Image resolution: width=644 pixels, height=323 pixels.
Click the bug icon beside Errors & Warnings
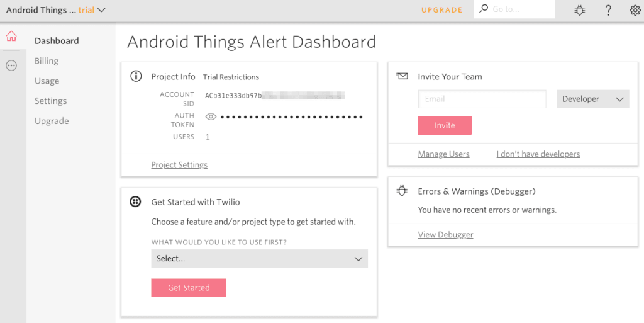[x=402, y=191]
